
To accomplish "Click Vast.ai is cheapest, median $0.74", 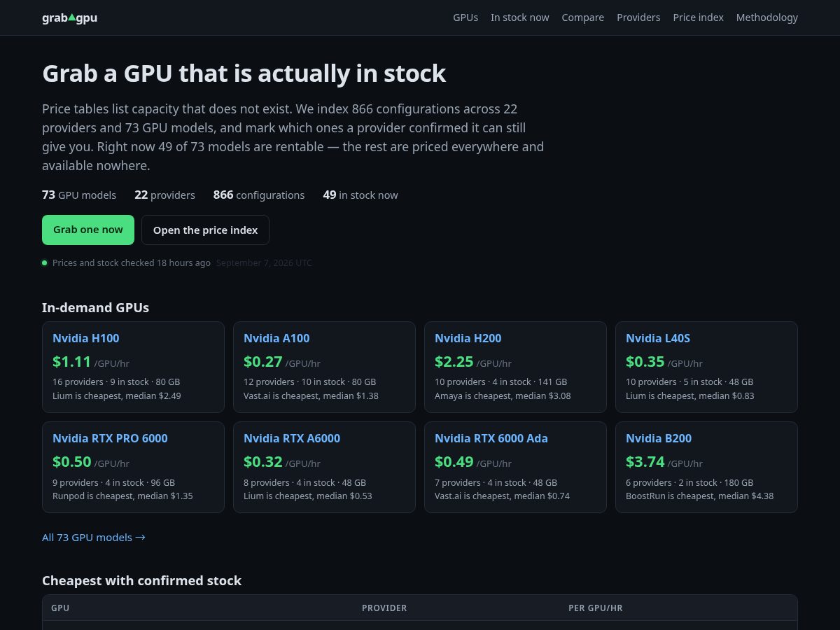I will point(502,496).
